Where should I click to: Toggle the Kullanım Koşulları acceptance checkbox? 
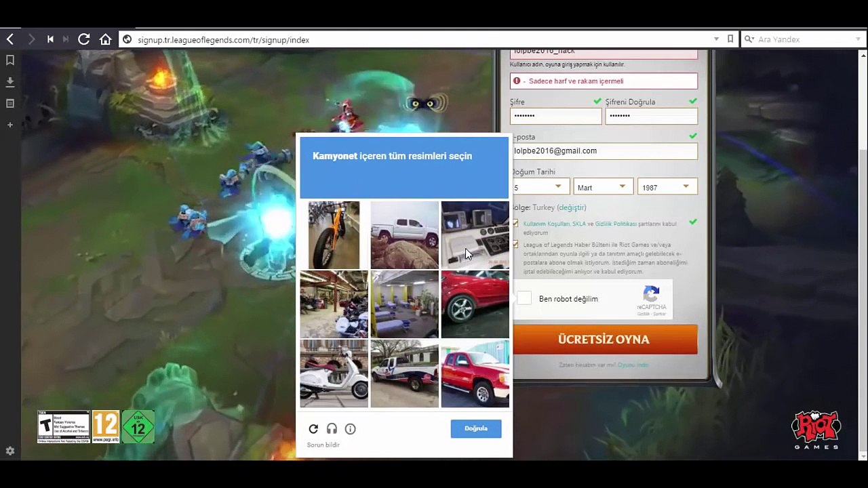point(515,224)
